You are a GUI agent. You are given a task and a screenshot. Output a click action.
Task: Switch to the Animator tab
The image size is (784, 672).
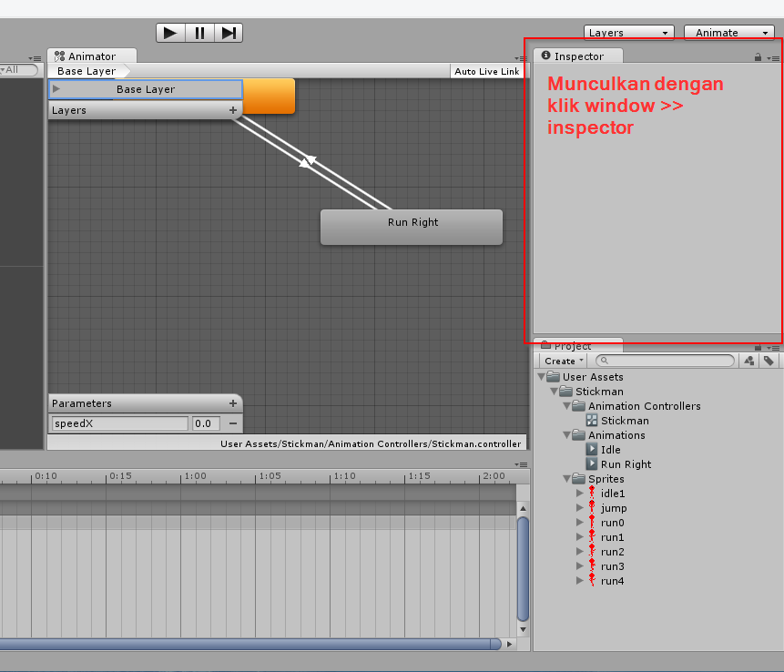[x=91, y=56]
